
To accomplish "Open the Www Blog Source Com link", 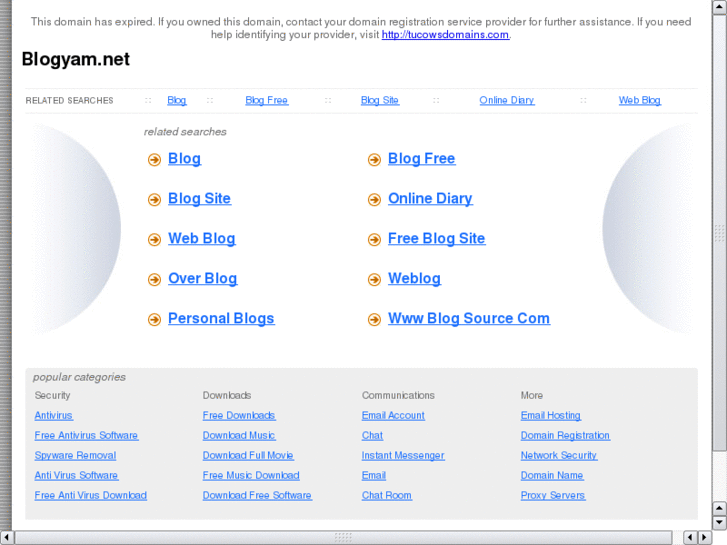I will (x=468, y=319).
